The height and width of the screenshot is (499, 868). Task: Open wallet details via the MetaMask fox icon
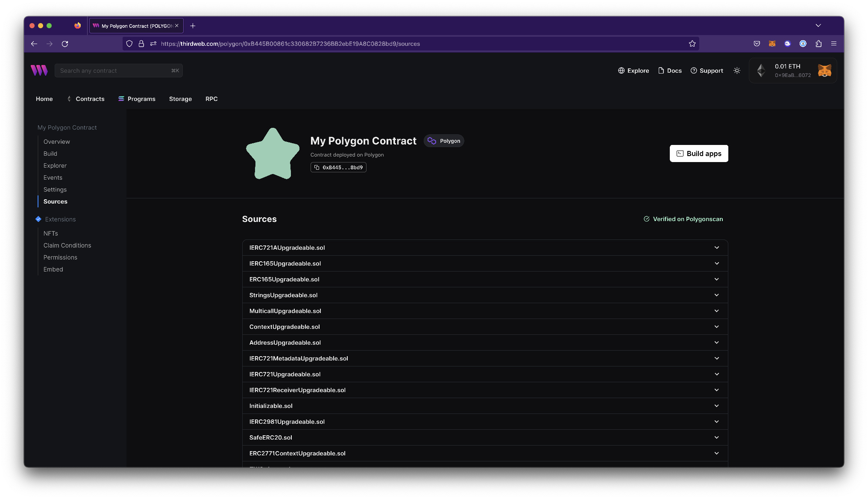pyautogui.click(x=824, y=70)
